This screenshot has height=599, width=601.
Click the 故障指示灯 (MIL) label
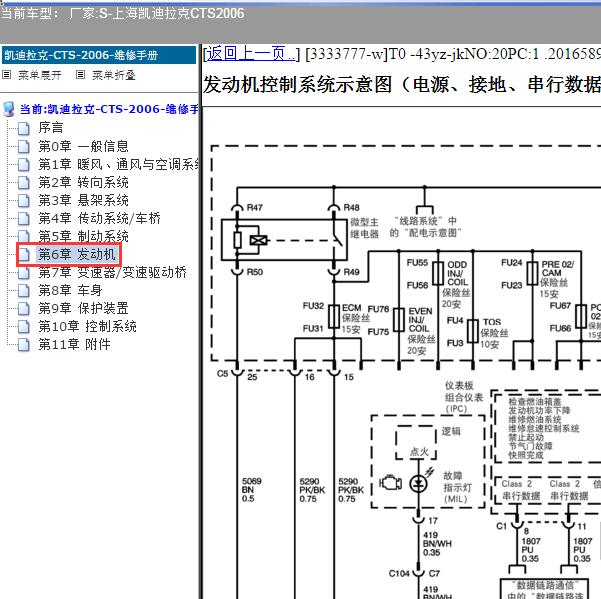point(457,487)
